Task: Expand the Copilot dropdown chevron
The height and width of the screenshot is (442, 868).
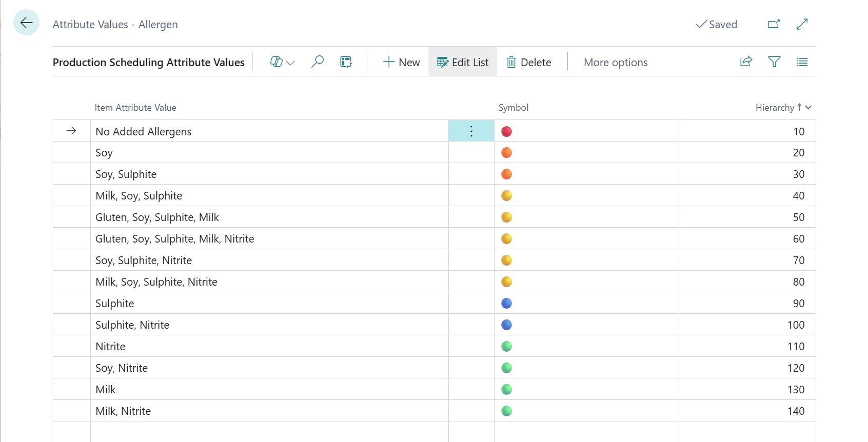Action: pyautogui.click(x=290, y=63)
